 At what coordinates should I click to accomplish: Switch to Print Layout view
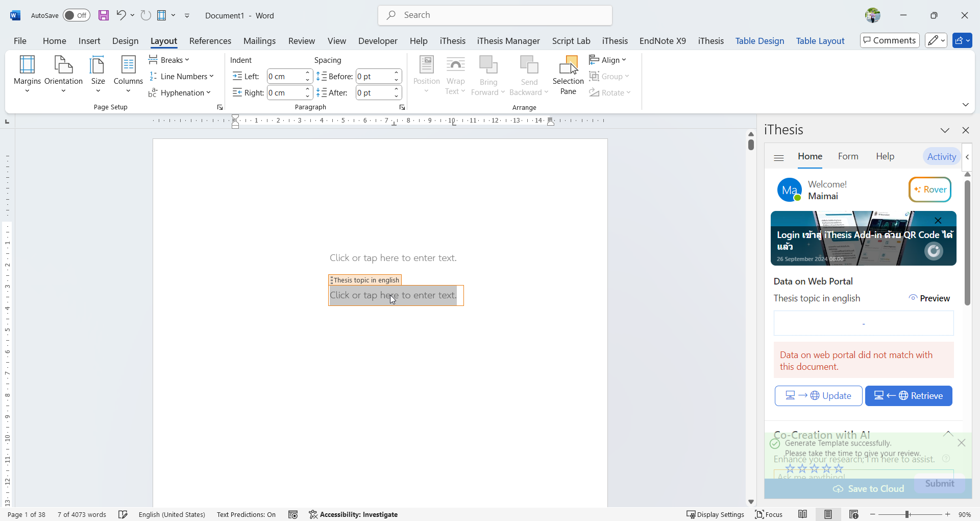point(828,514)
